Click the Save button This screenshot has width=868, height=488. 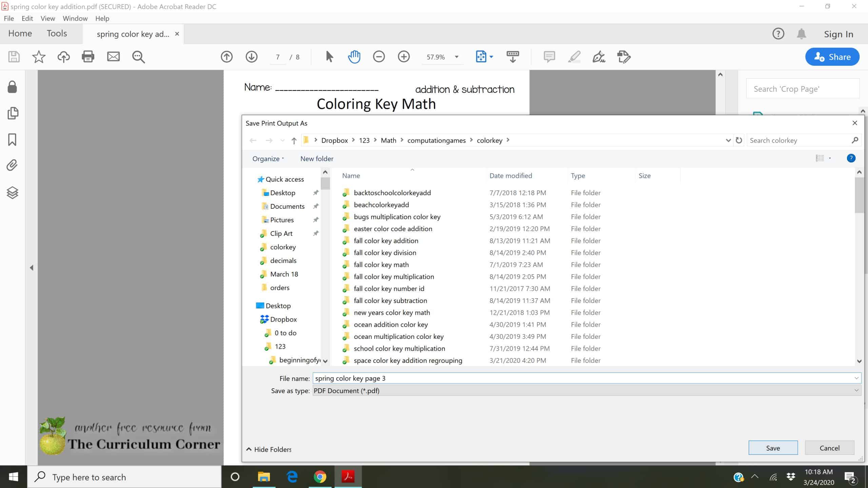point(773,447)
